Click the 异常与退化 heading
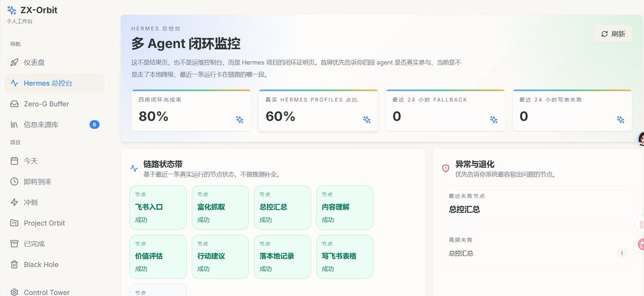 [x=475, y=164]
